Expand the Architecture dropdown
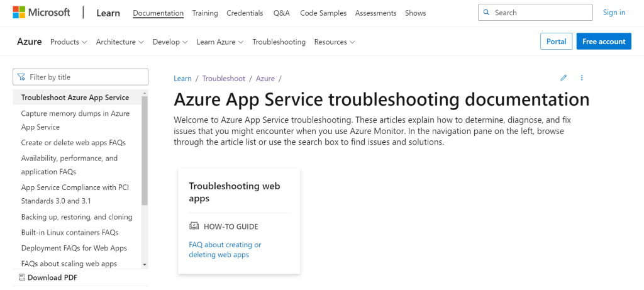The image size is (644, 290). [x=120, y=42]
